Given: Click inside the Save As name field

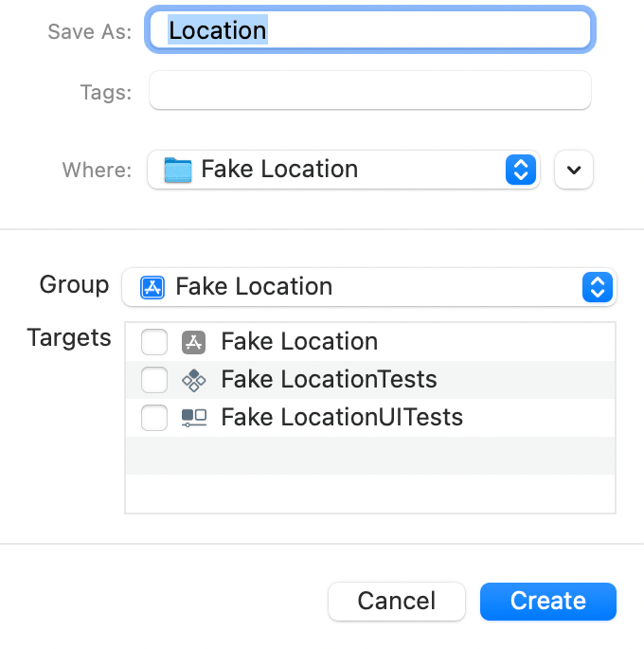Looking at the screenshot, I should [x=370, y=29].
